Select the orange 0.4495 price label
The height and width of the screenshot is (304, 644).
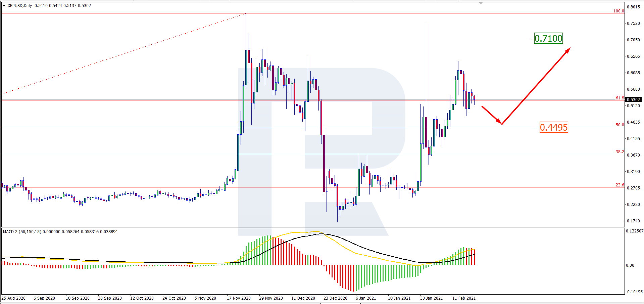coord(553,127)
